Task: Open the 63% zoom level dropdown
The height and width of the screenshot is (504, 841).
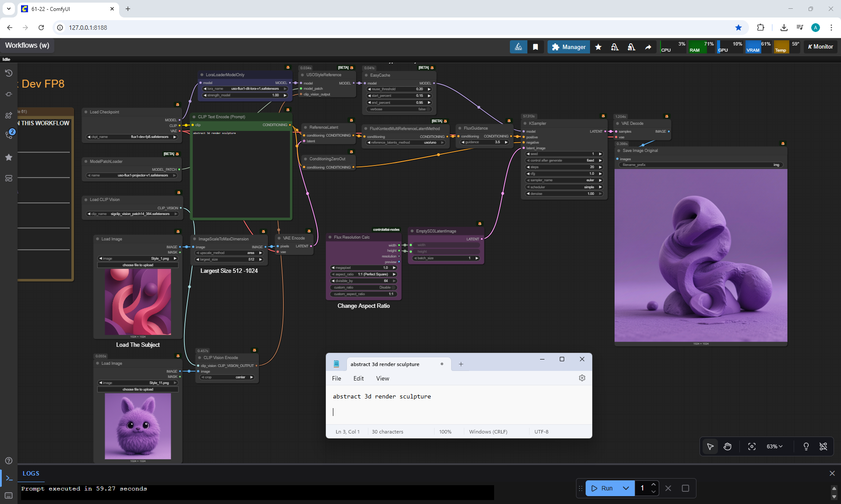Action: pyautogui.click(x=774, y=446)
